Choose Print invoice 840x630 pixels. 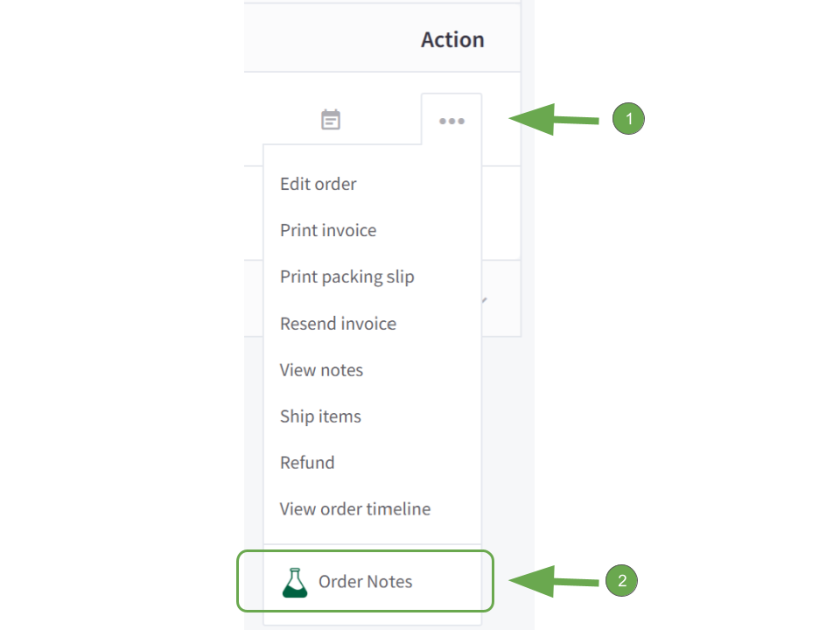328,230
